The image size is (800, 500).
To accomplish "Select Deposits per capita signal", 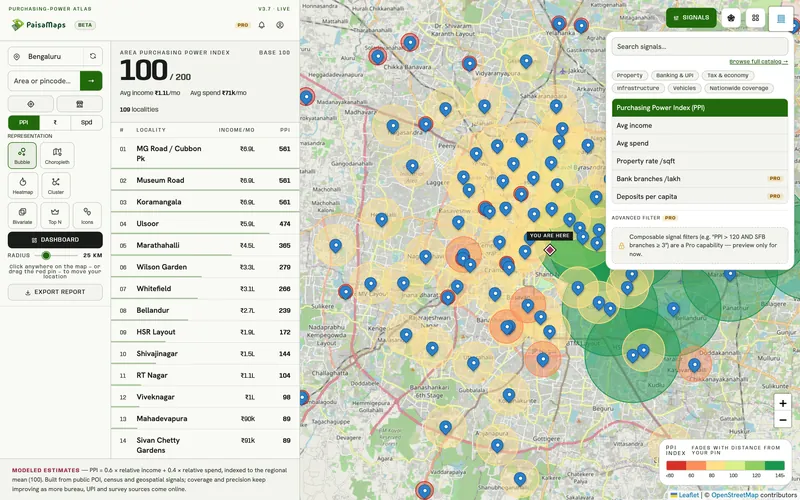I will point(699,196).
